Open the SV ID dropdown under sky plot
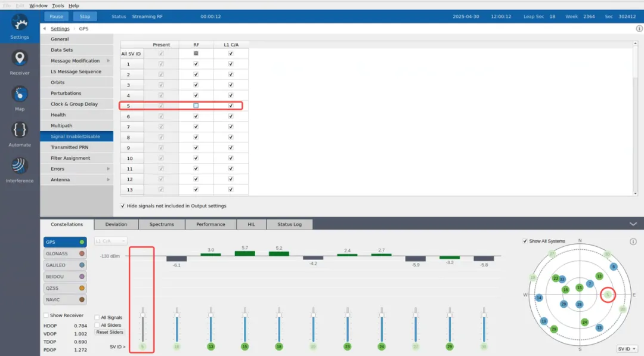 (627, 349)
